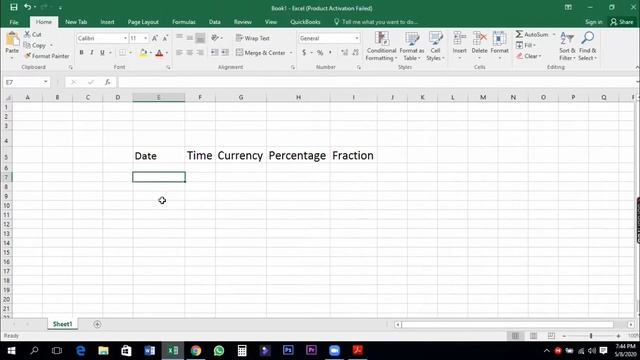Click the AutoSum sigma button

pyautogui.click(x=532, y=34)
